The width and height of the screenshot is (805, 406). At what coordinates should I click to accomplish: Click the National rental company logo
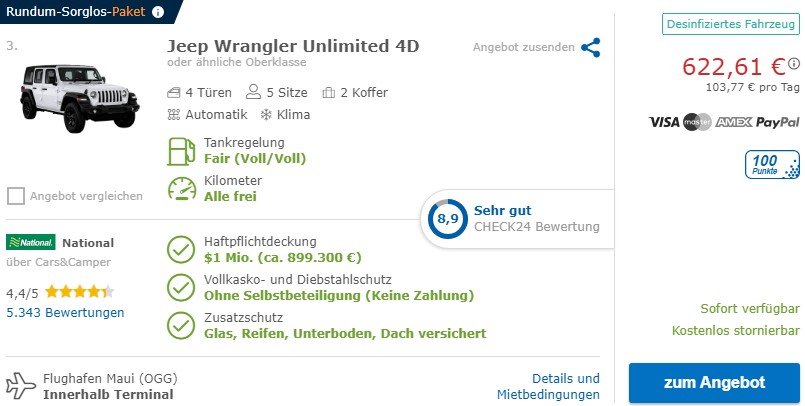pyautogui.click(x=31, y=242)
